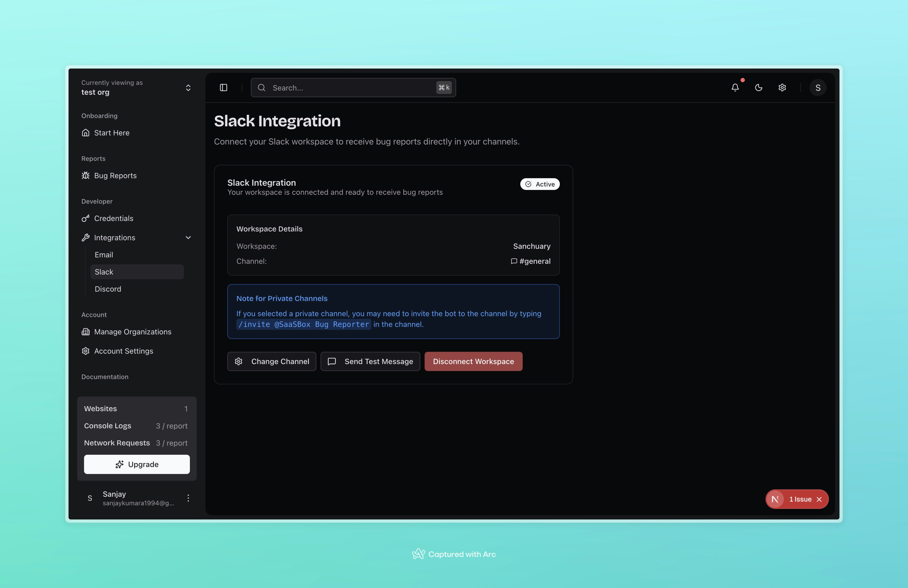The image size is (908, 588).
Task: Select Discord integration
Action: [x=108, y=289]
